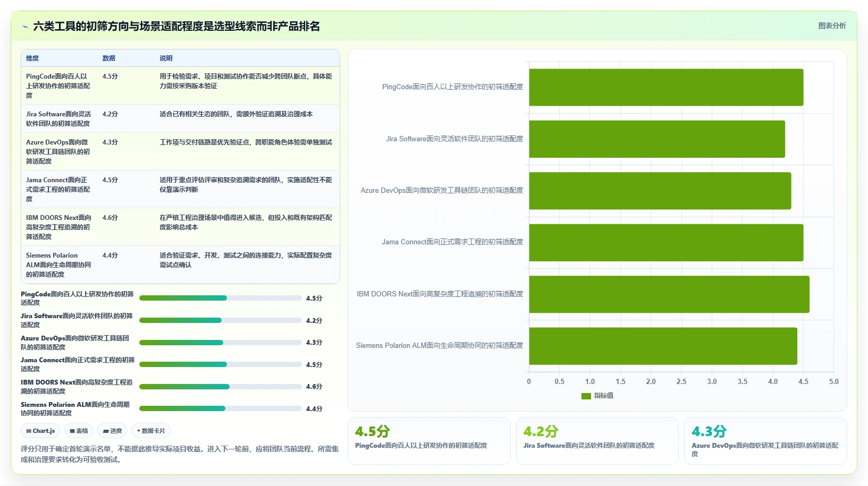This screenshot has width=868, height=486.
Task: Click the description starting 在严格工程治理场景
Action: pos(246,222)
